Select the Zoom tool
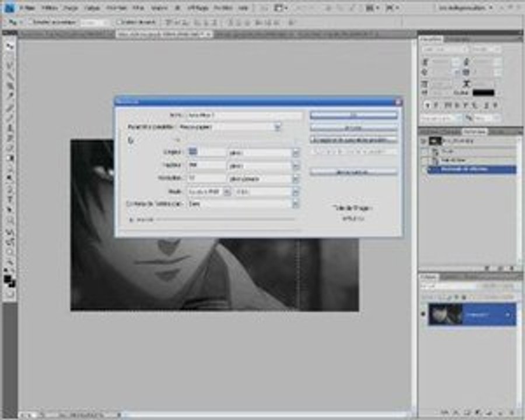 (x=10, y=262)
